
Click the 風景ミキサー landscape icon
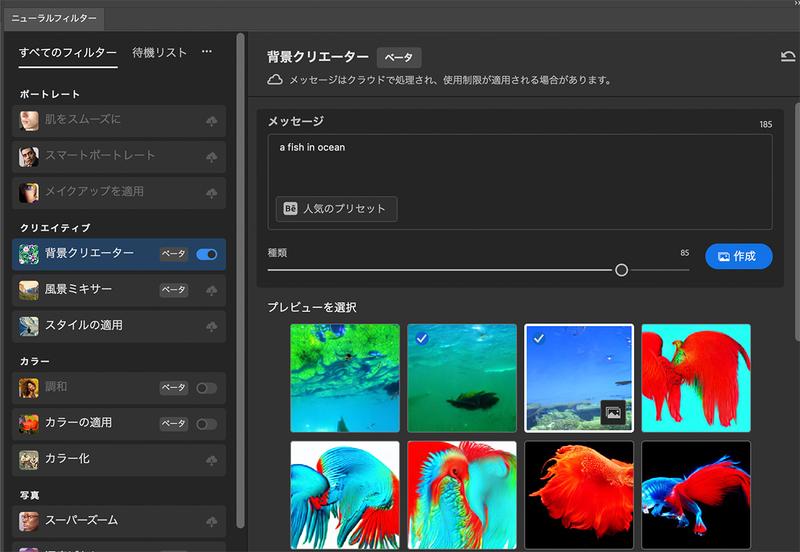tap(29, 290)
